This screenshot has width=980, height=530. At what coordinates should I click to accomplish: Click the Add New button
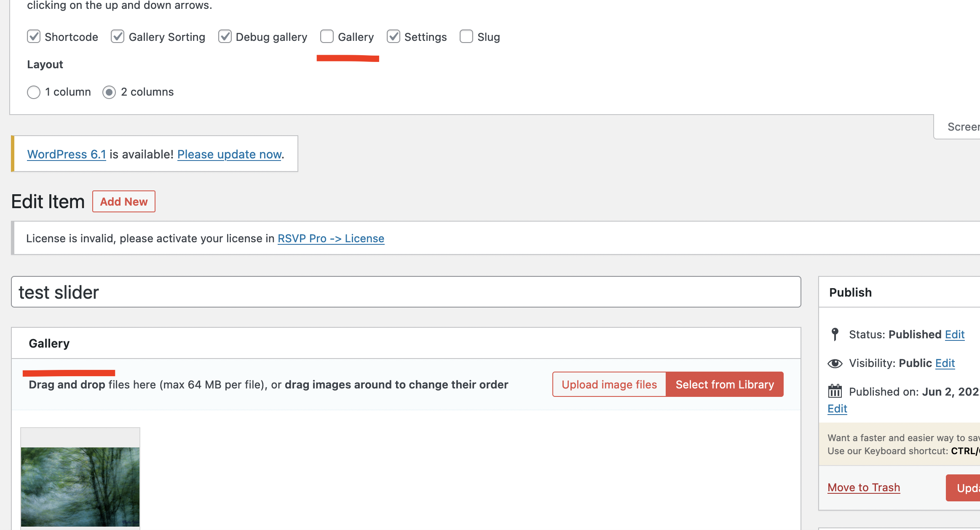[123, 201]
